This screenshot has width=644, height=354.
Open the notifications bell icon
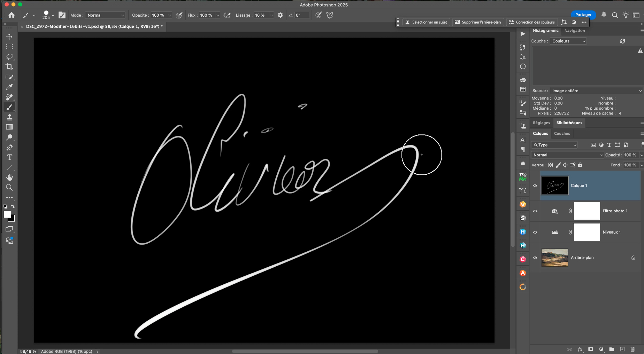pyautogui.click(x=604, y=14)
